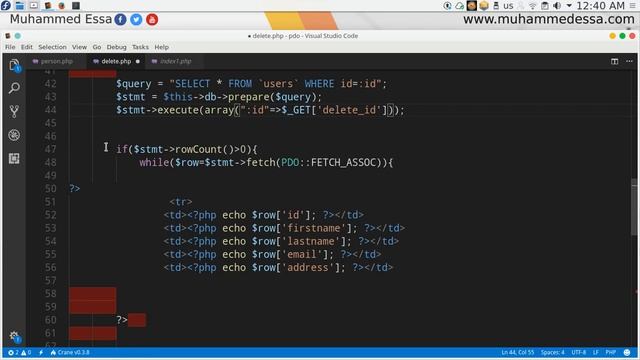Open the editor More Actions ellipsis
Viewport: 640px width, 360px height.
click(x=629, y=61)
